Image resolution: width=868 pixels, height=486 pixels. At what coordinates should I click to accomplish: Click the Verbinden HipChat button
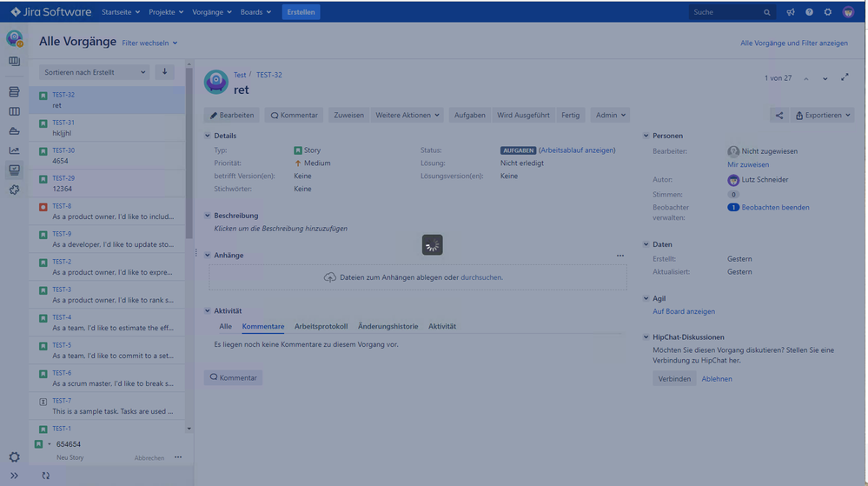point(674,379)
